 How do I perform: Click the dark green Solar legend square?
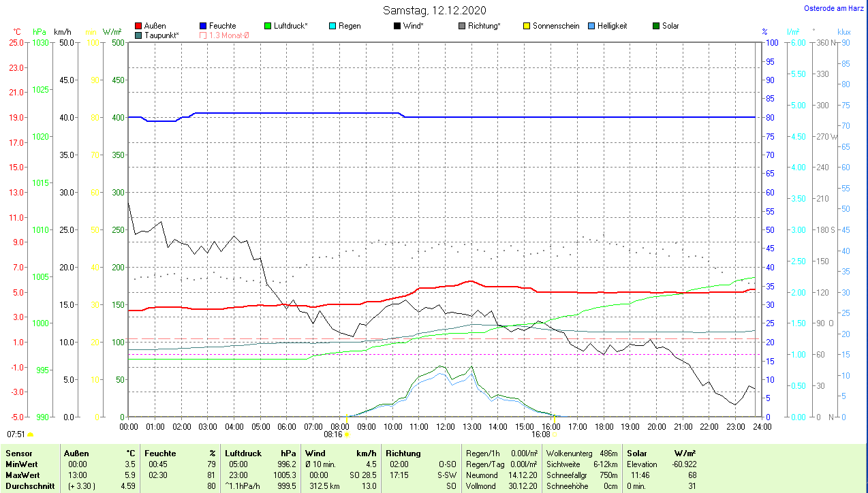point(655,27)
